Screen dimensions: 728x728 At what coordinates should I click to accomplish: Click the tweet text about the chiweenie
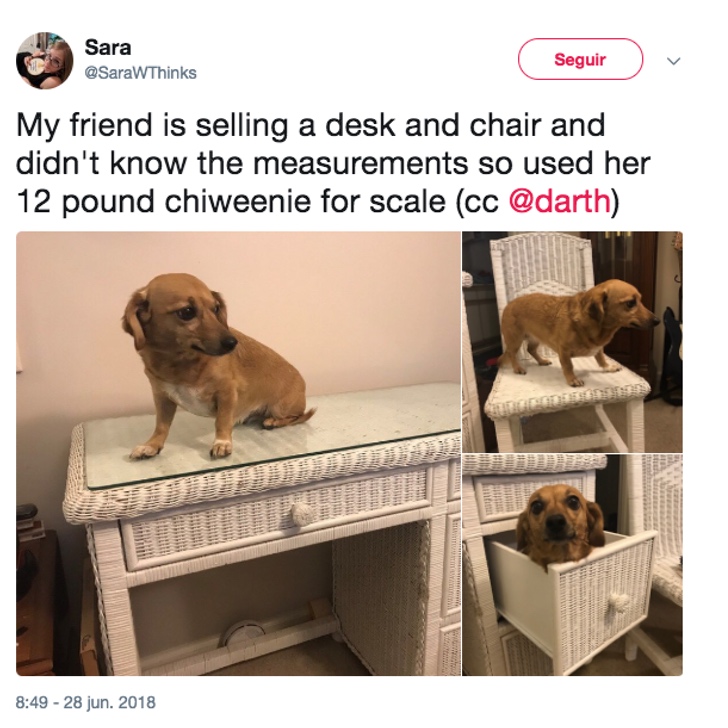[x=333, y=163]
